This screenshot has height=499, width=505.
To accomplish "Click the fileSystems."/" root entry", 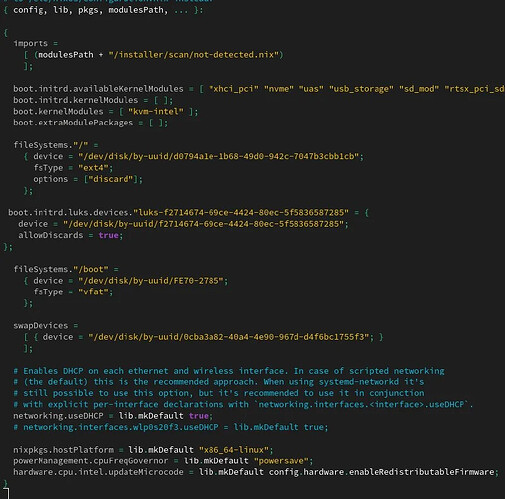I will [51, 145].
